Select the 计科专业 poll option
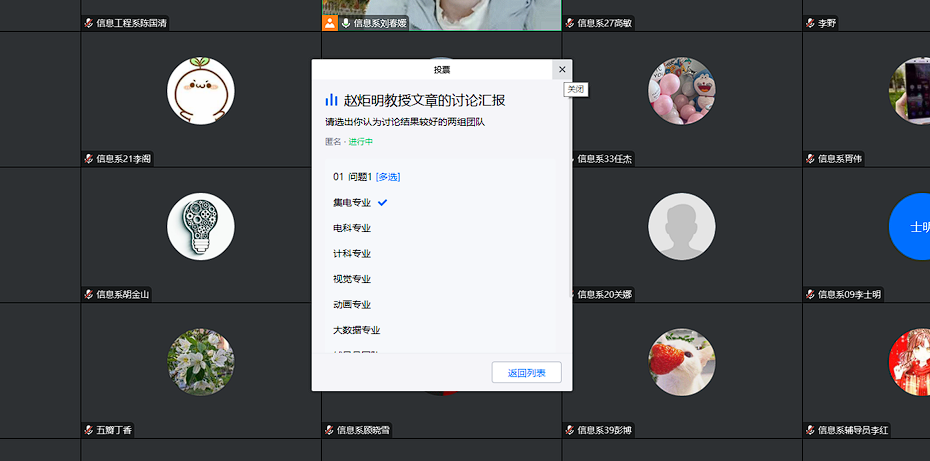This screenshot has height=461, width=930. point(352,254)
